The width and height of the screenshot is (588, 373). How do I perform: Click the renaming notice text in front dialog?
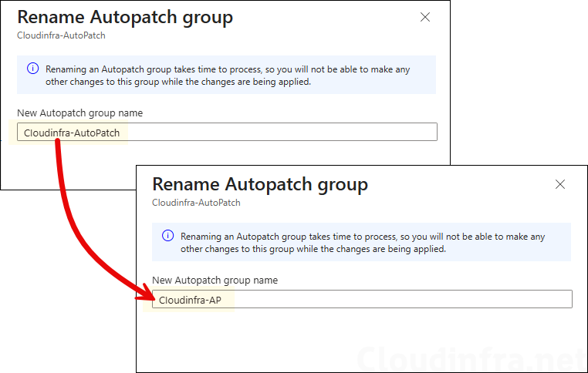pos(363,243)
